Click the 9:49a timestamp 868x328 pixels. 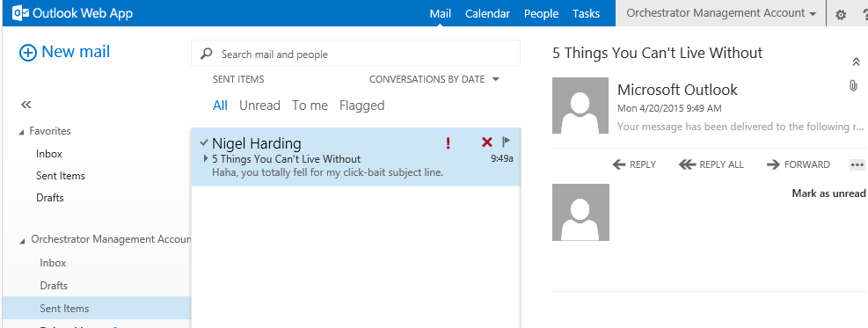502,159
